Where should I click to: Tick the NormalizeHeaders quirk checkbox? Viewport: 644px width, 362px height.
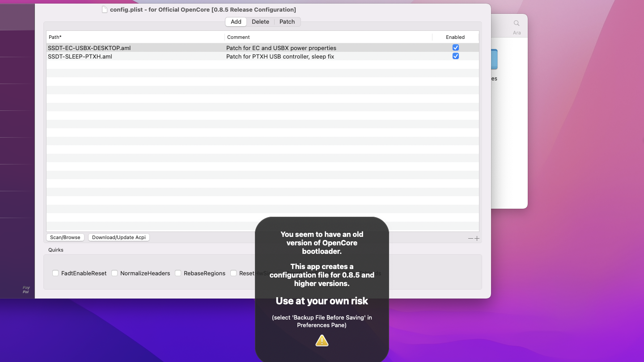pos(114,273)
